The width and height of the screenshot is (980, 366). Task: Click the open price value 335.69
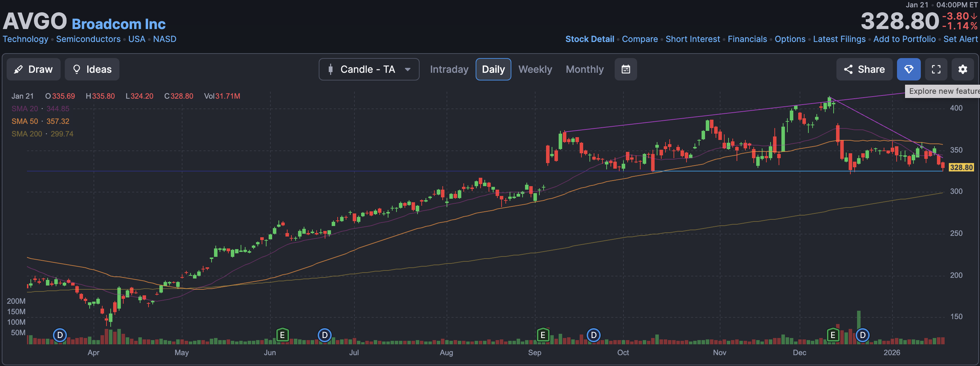tap(63, 96)
